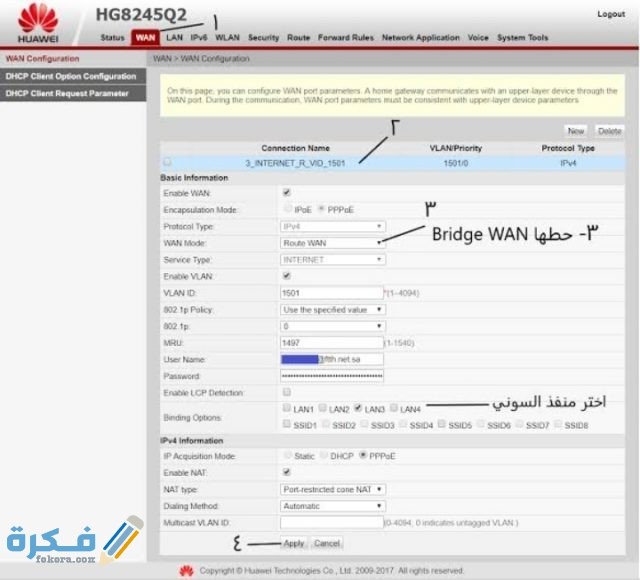Open the 802.1p Policy dropdown
This screenshot has width=640, height=580.
333,310
